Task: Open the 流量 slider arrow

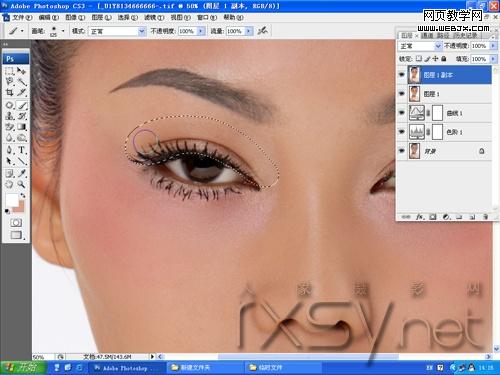Action: point(249,31)
